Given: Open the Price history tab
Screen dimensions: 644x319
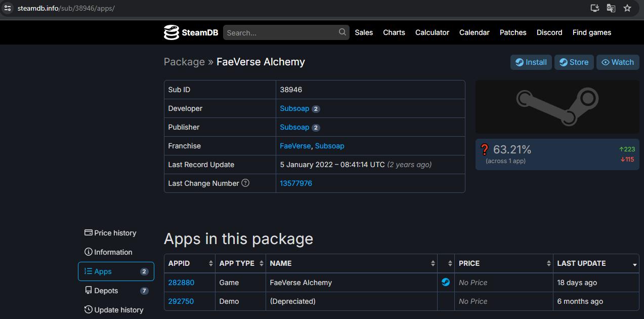Looking at the screenshot, I should (115, 233).
